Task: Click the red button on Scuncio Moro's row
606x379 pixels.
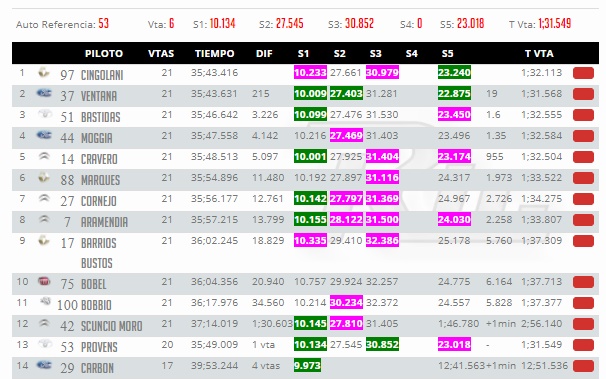Action: [583, 324]
